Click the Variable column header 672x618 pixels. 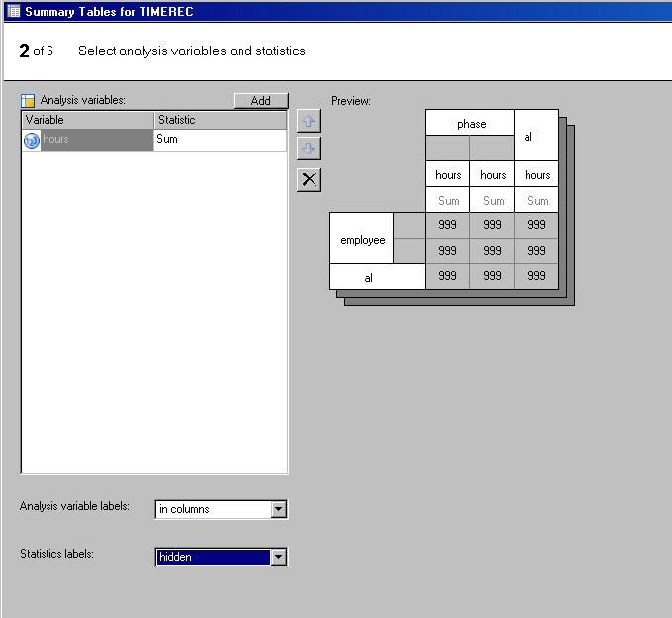click(x=87, y=120)
